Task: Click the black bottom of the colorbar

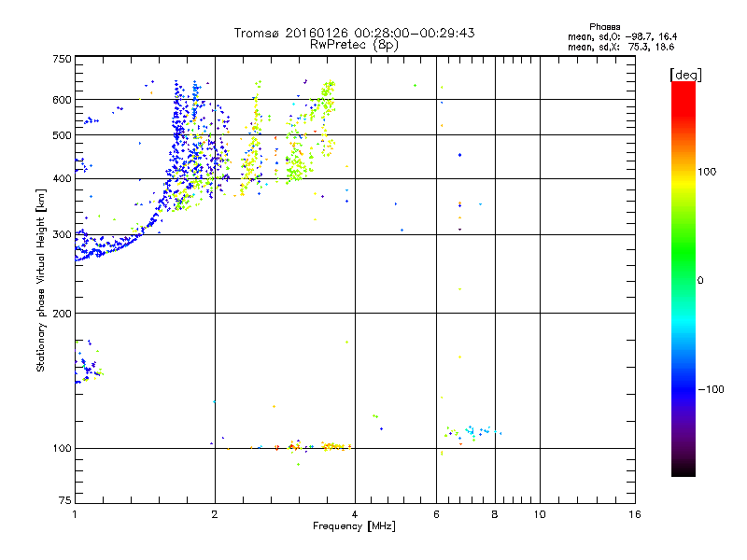Action: pyautogui.click(x=683, y=471)
